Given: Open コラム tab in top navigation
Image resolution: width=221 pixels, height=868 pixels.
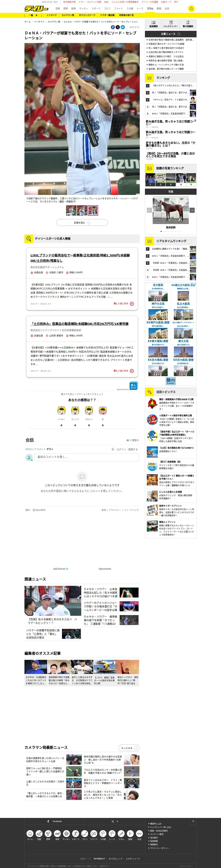Looking at the screenshot, I should click(150, 8).
